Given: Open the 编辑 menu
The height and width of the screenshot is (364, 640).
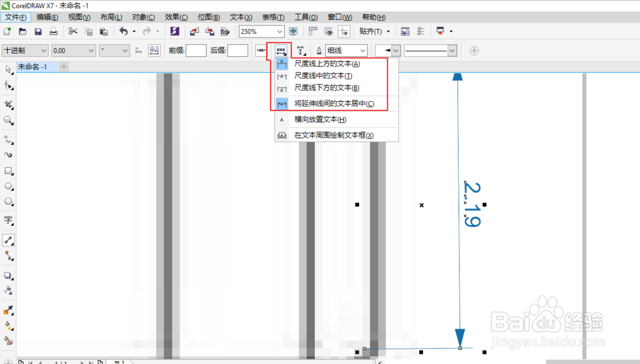Looking at the screenshot, I should click(x=47, y=17).
